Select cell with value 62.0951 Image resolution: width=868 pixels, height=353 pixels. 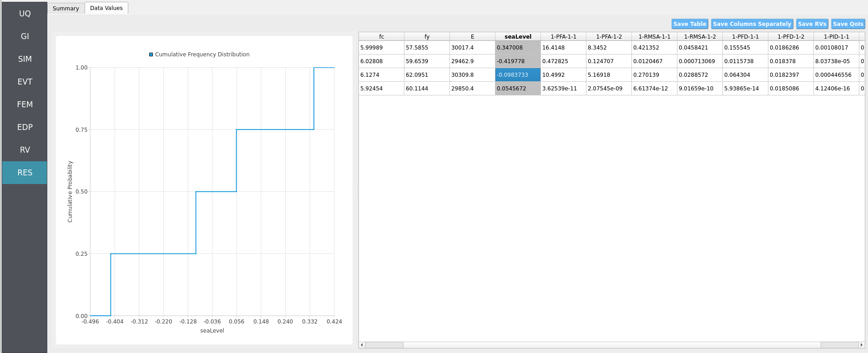[427, 75]
